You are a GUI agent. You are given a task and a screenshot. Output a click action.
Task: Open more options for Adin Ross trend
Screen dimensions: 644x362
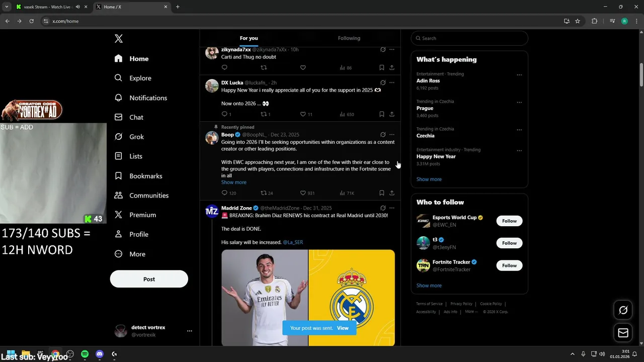[x=519, y=75]
